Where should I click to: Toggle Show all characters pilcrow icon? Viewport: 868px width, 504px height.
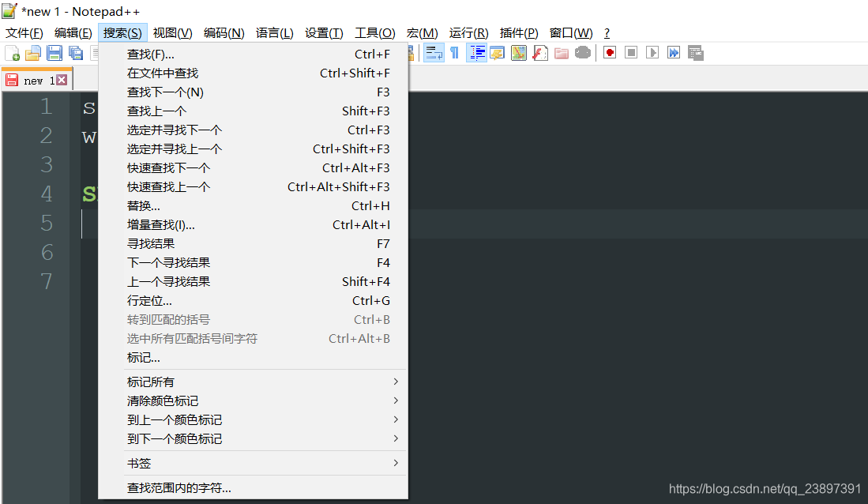[x=454, y=53]
